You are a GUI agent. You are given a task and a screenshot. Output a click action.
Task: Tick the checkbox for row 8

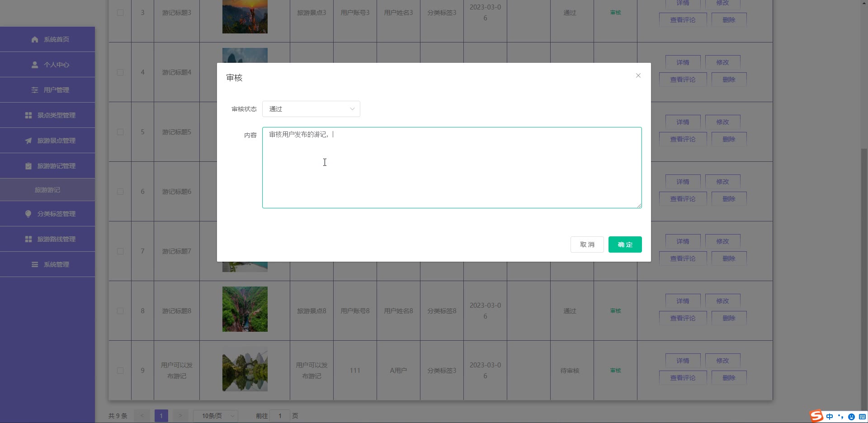click(x=120, y=311)
